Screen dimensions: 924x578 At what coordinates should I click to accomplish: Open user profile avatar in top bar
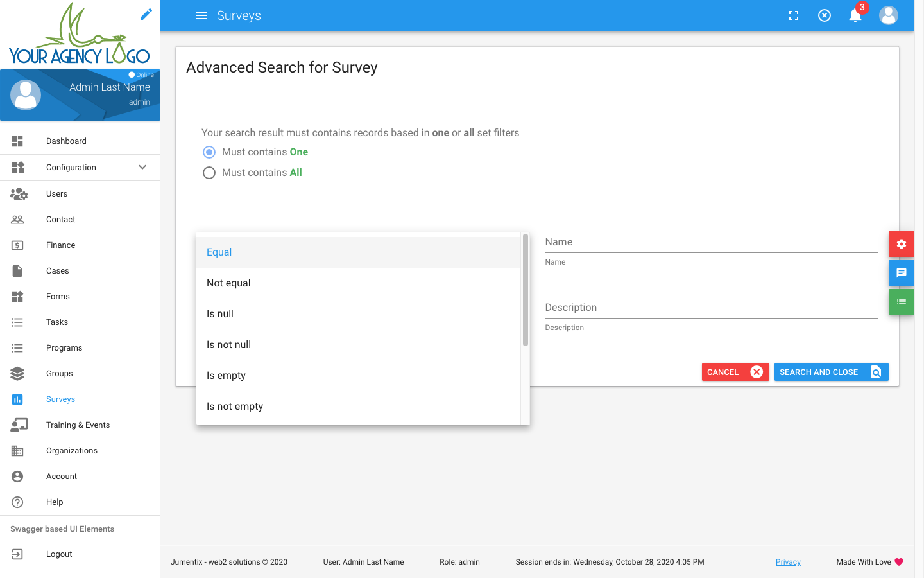889,15
